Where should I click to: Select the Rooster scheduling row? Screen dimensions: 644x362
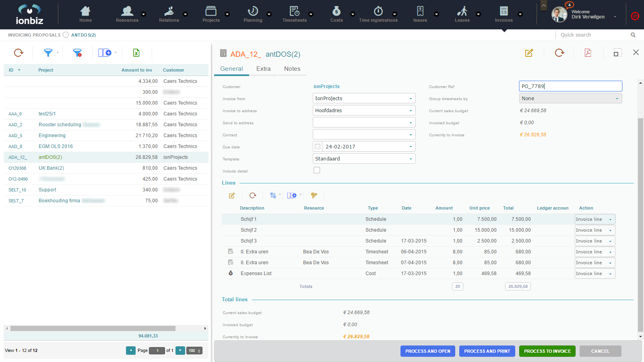[106, 125]
